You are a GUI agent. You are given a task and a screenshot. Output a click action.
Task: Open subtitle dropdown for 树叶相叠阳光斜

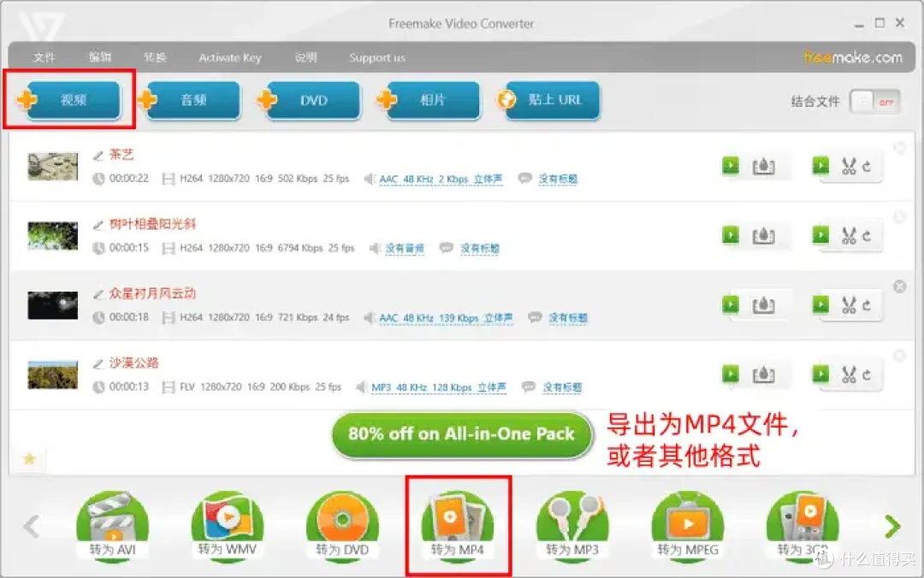pyautogui.click(x=479, y=249)
